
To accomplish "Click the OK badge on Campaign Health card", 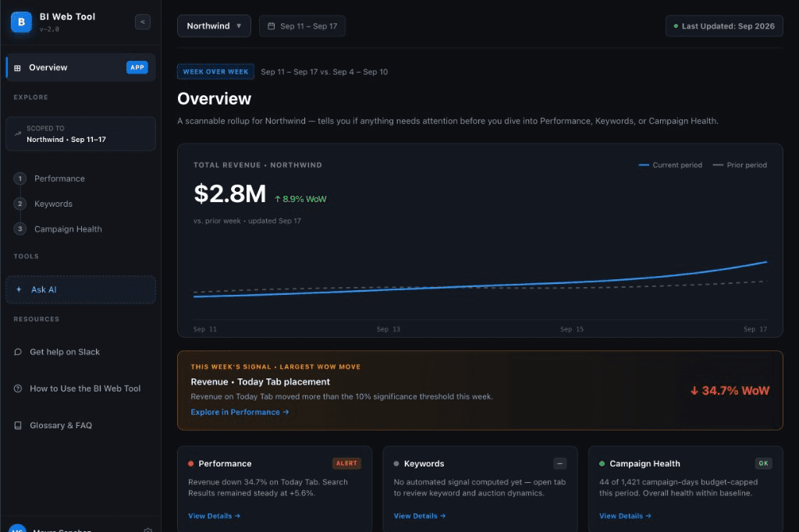I will (x=763, y=463).
